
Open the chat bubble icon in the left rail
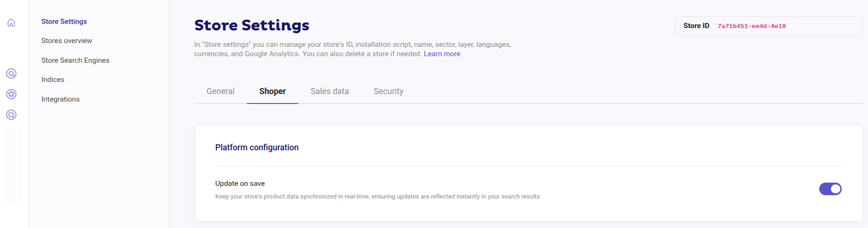click(11, 115)
